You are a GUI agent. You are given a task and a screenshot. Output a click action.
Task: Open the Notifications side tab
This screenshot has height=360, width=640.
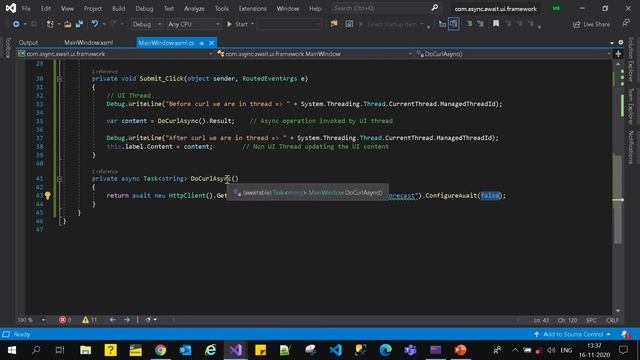point(631,148)
